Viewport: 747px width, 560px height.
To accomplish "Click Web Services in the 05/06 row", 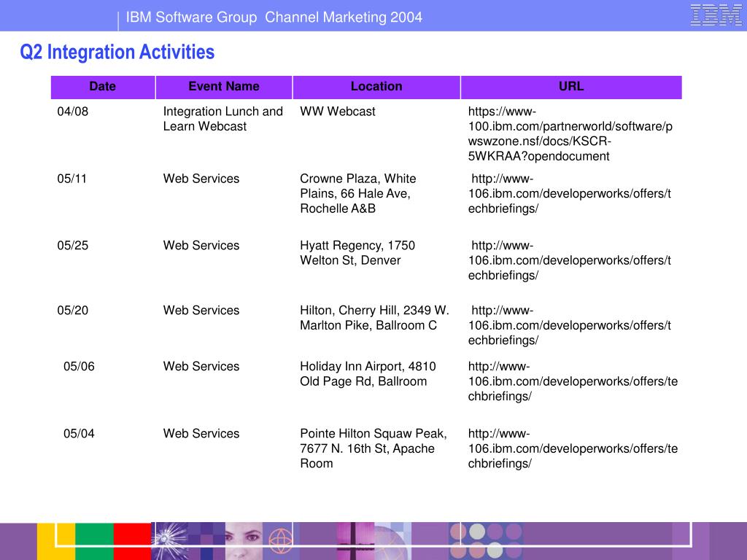I will click(201, 366).
